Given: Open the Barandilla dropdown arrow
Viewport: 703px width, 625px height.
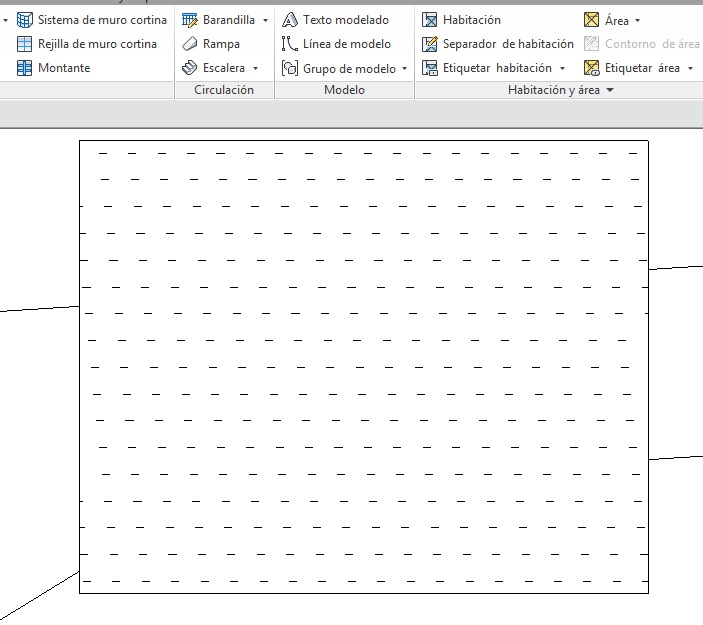Looking at the screenshot, I should (265, 20).
